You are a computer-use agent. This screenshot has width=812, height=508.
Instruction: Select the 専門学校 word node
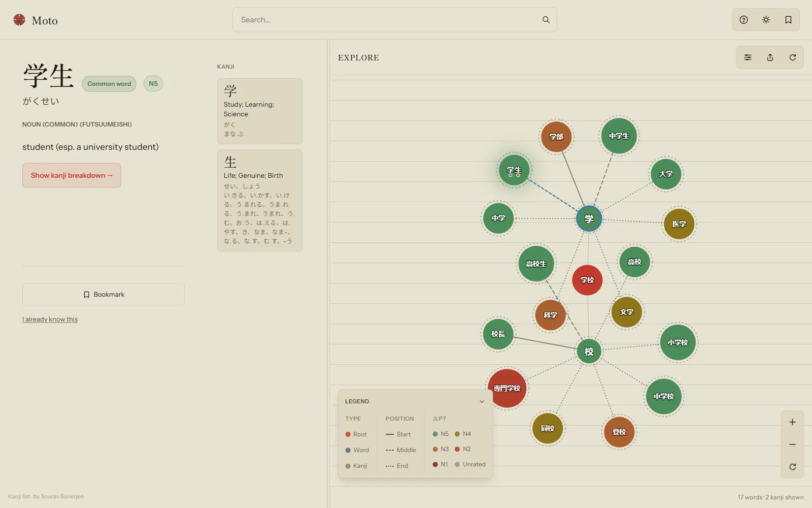coord(507,388)
